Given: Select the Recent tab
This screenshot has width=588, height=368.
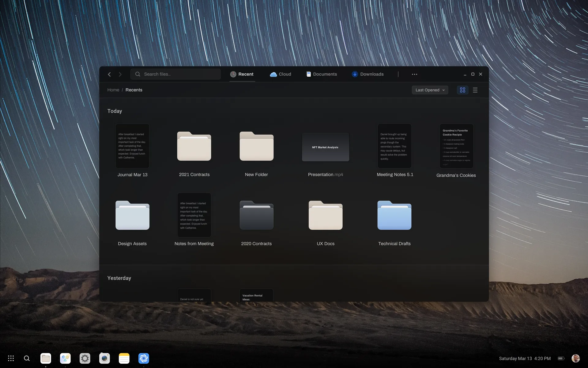Looking at the screenshot, I should 242,74.
